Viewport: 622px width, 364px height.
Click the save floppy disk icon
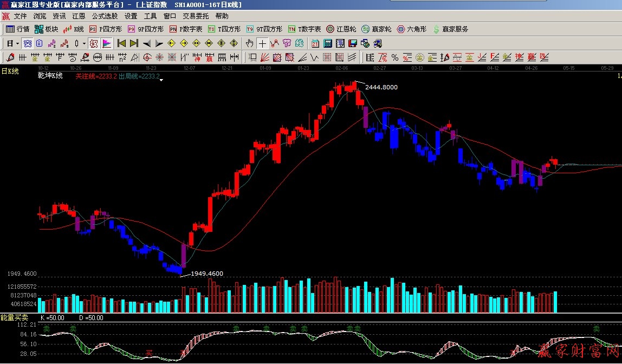(353, 43)
